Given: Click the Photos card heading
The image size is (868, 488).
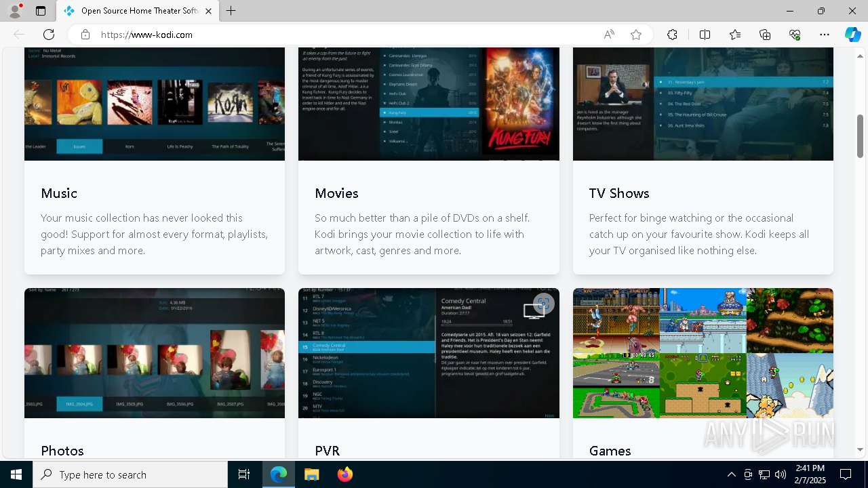Looking at the screenshot, I should coord(62,451).
